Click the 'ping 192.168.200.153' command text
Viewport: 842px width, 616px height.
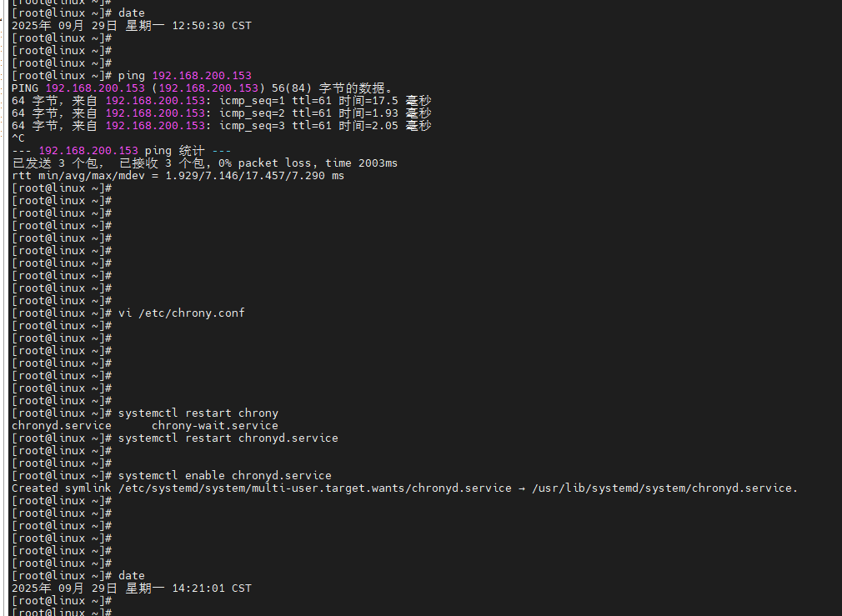tap(184, 76)
